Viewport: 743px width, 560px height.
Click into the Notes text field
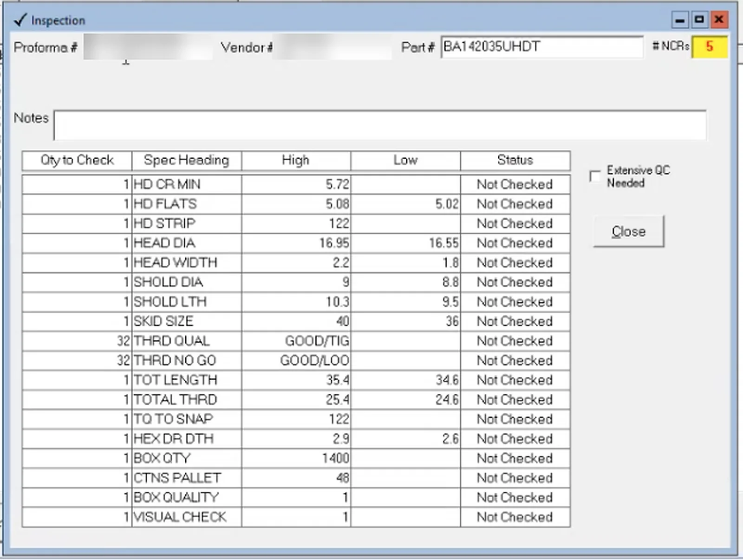click(380, 125)
